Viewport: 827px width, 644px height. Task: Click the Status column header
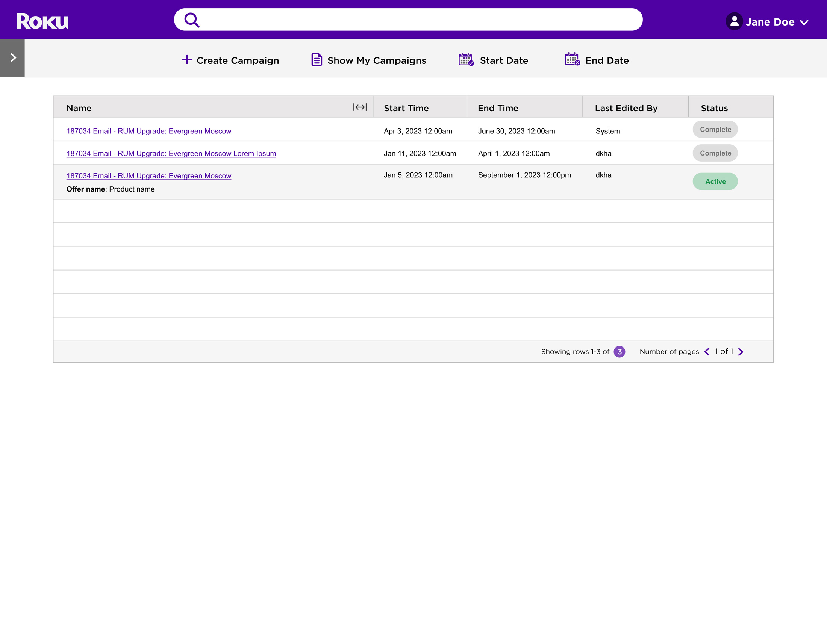pyautogui.click(x=714, y=108)
